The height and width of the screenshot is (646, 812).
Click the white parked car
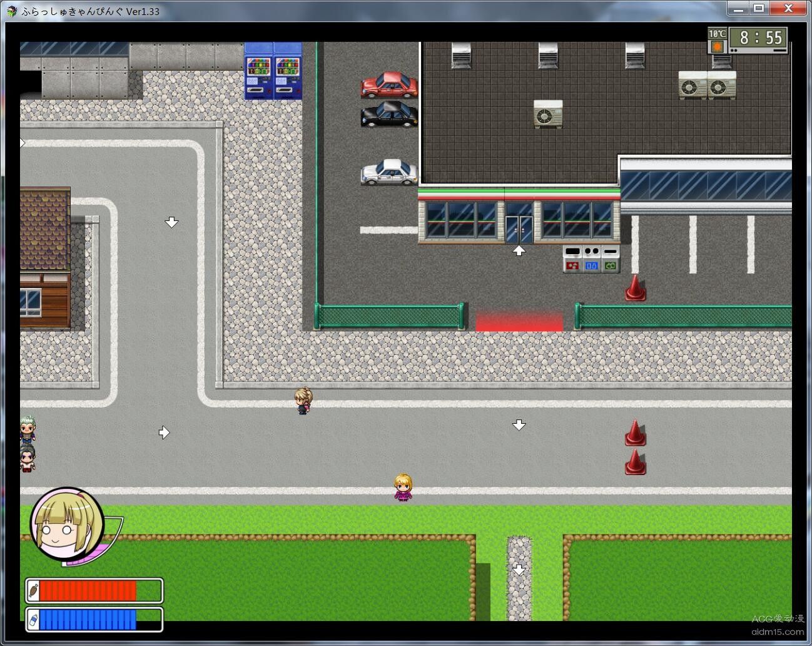tap(388, 172)
